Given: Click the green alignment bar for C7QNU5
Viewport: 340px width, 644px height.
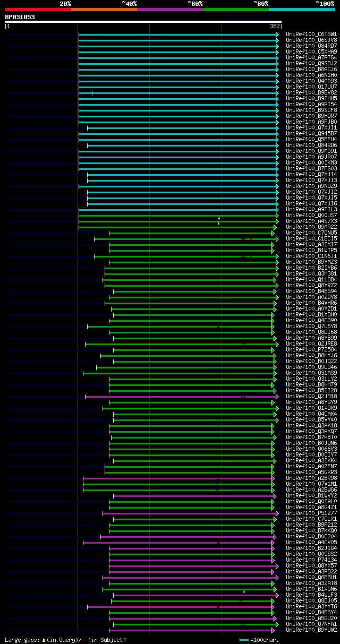Looking at the screenshot, I should (192, 233).
